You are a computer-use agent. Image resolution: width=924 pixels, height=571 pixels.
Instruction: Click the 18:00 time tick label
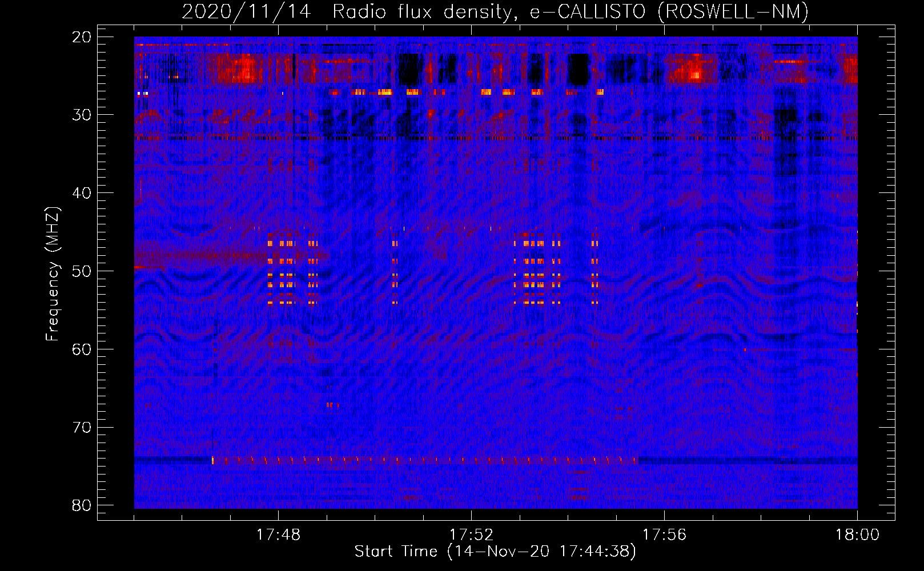857,535
